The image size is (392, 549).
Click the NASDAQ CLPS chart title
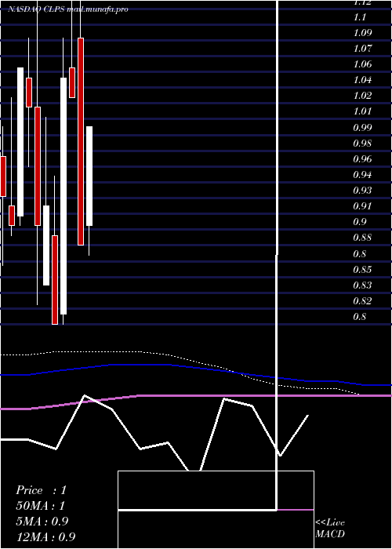click(68, 9)
